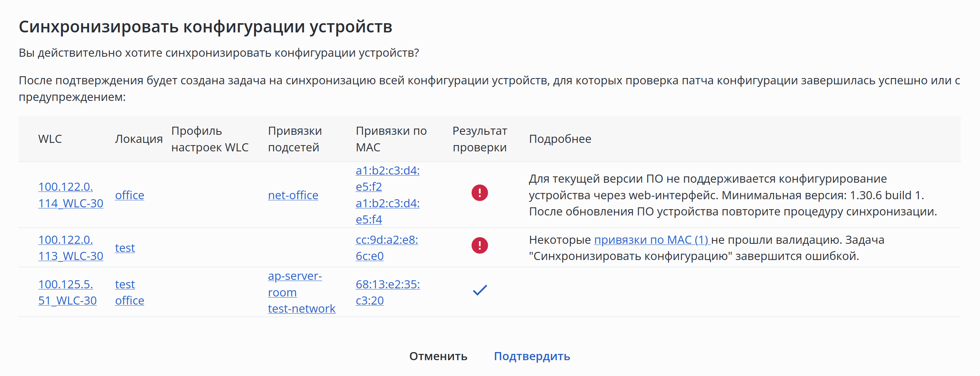Open the ap-server-room subnet link
Screen dimensions: 980x376
(x=295, y=284)
